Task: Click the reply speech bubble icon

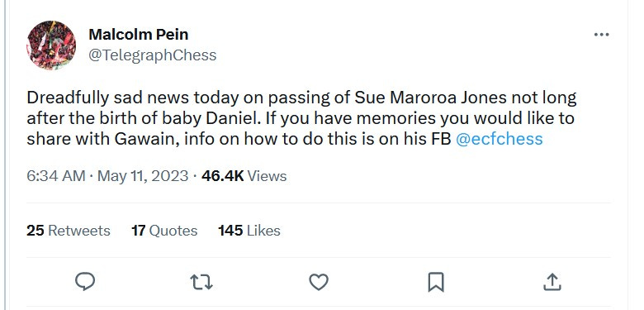Action: [85, 282]
